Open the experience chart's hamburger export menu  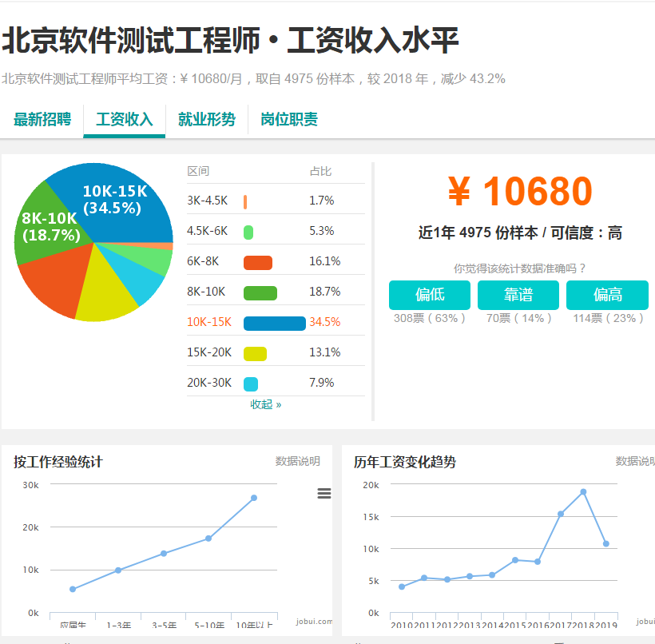324,494
